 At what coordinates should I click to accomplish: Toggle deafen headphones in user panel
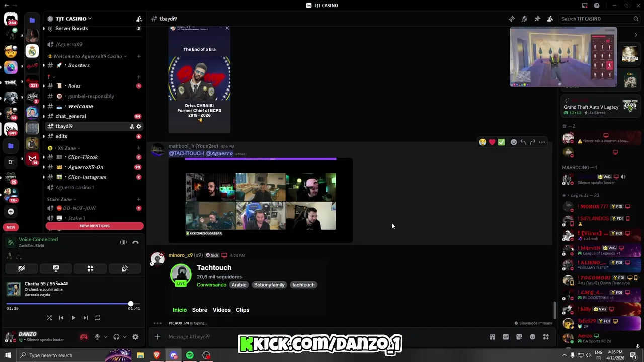pos(116,337)
